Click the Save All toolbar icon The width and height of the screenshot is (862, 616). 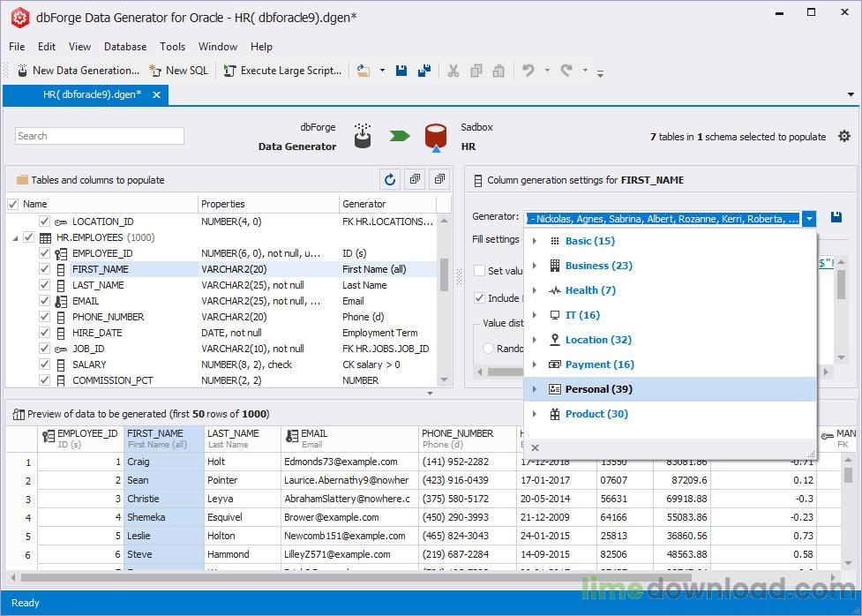(424, 71)
